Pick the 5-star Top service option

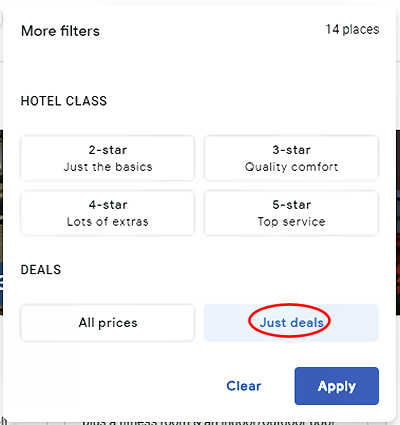(291, 213)
